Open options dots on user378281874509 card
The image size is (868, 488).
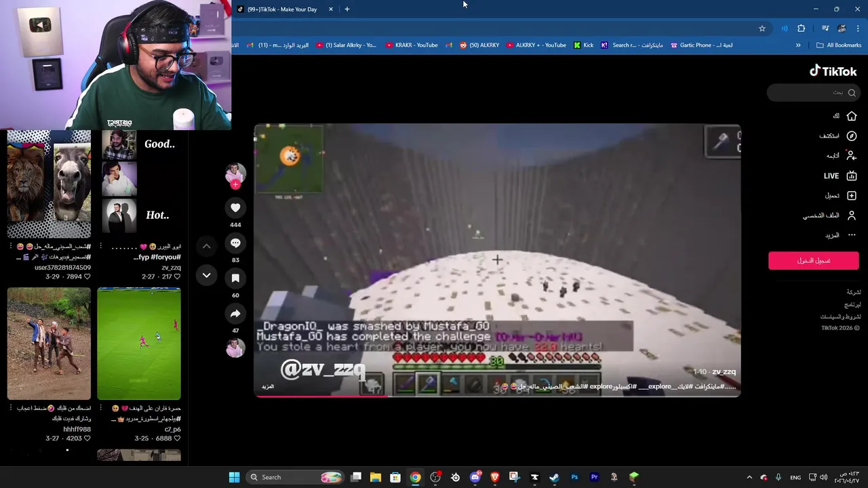(11, 247)
